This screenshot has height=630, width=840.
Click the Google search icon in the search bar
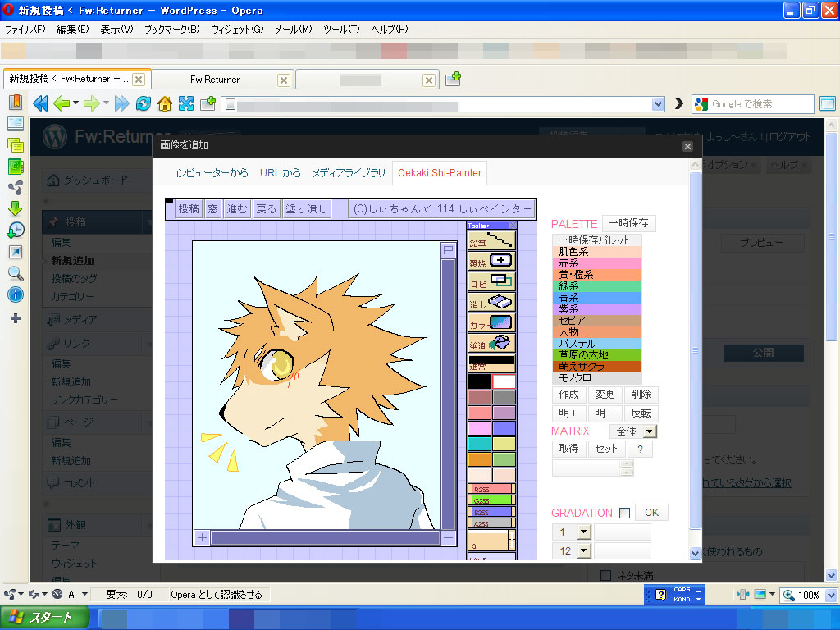(x=701, y=104)
